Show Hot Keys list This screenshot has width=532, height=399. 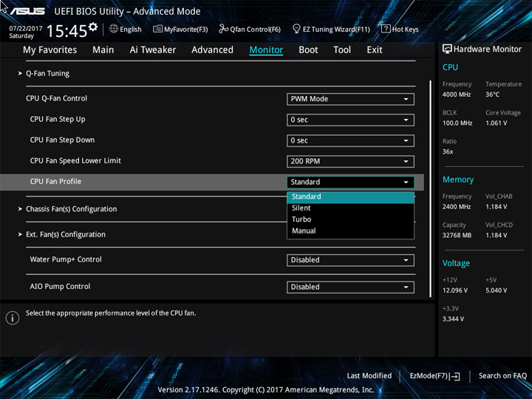tap(406, 30)
